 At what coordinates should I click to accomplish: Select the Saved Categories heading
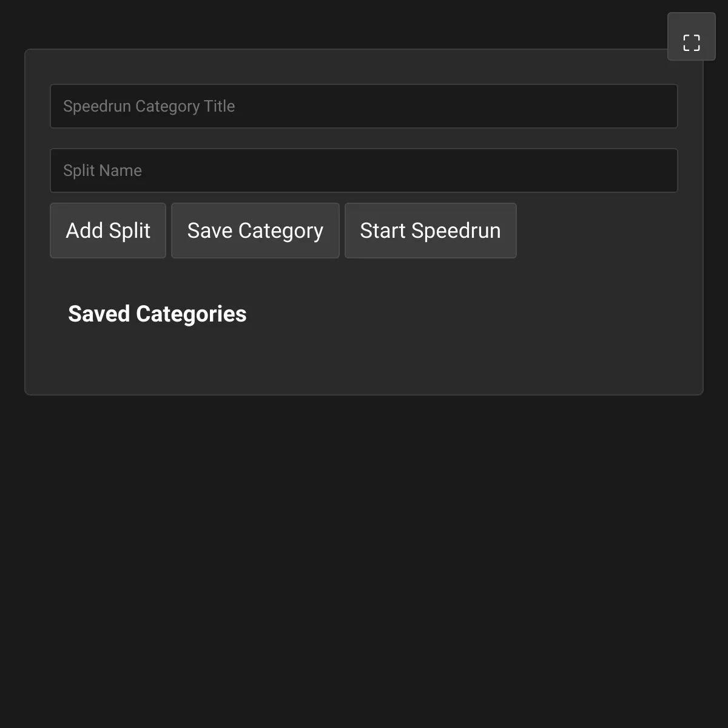tap(157, 314)
